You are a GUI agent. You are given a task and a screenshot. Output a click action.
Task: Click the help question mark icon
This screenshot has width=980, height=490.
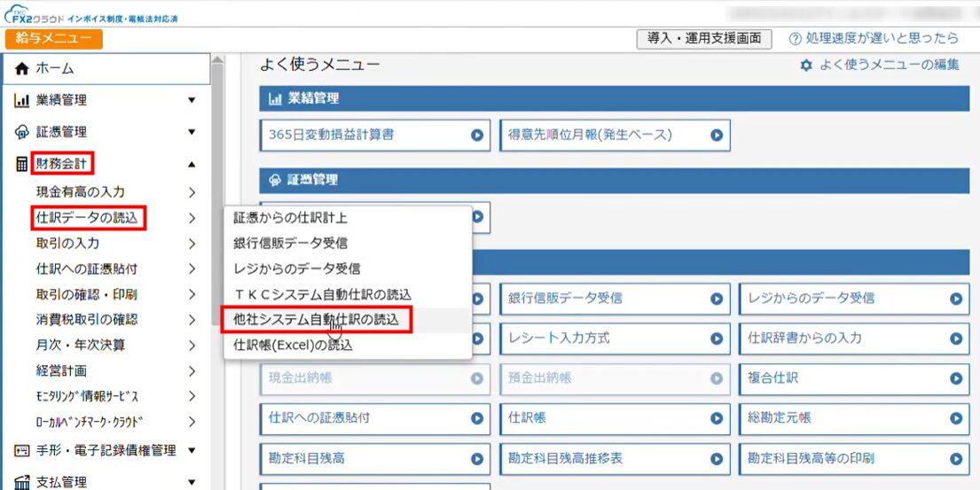pyautogui.click(x=796, y=39)
